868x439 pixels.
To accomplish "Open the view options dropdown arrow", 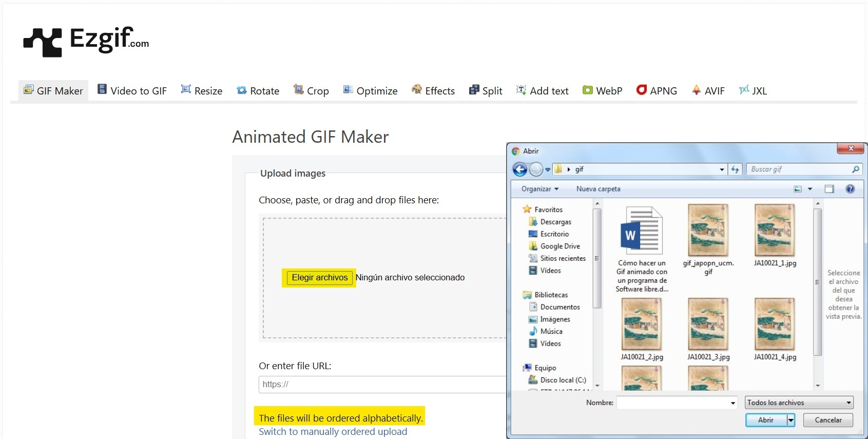I will pyautogui.click(x=810, y=189).
